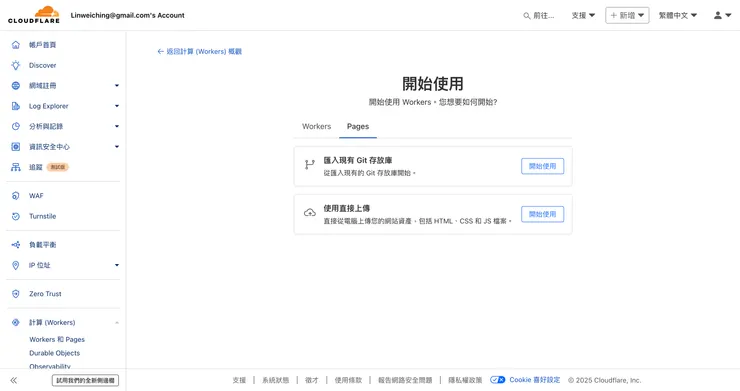740x391 pixels.
Task: Click the load balancing icon
Action: click(16, 245)
